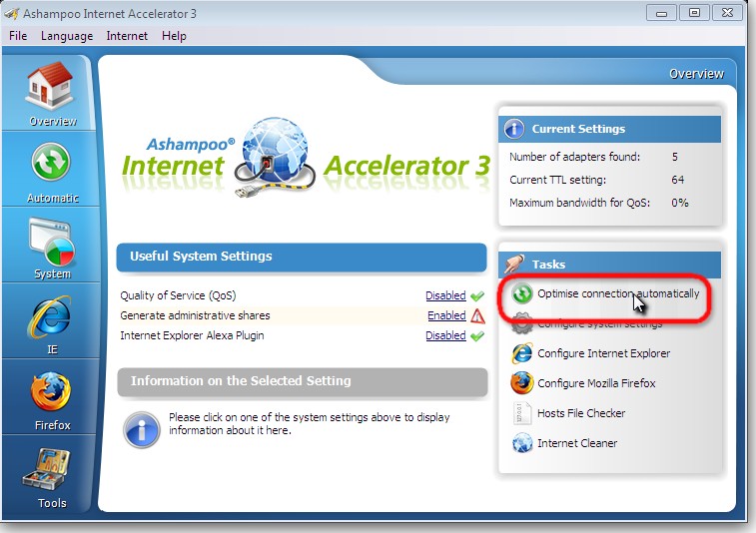This screenshot has height=533, width=756.
Task: Click the red warning triangle for administrative shares
Action: pos(477,315)
